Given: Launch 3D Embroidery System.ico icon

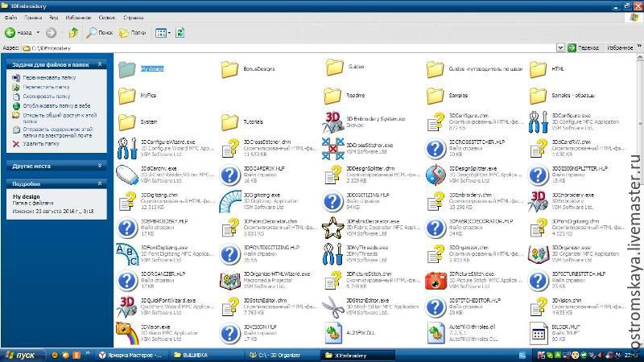Looking at the screenshot, I should [332, 122].
